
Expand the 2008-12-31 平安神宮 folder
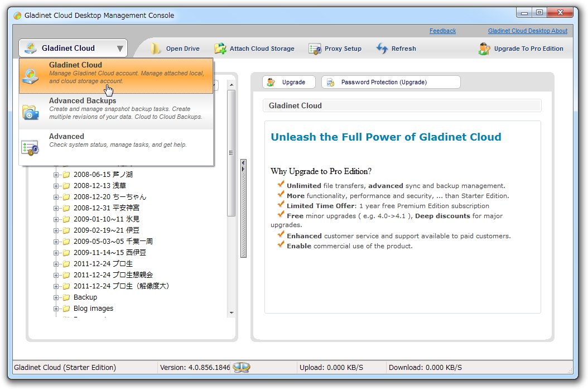56,208
